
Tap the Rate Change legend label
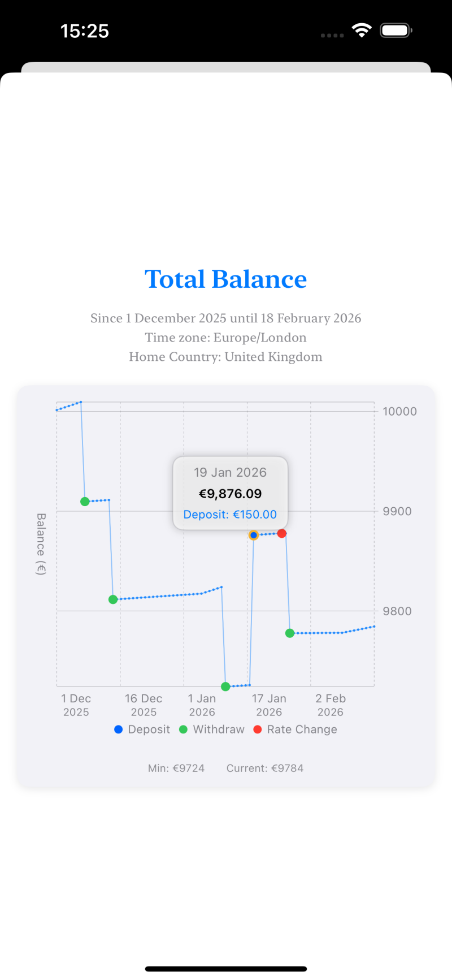pos(302,729)
